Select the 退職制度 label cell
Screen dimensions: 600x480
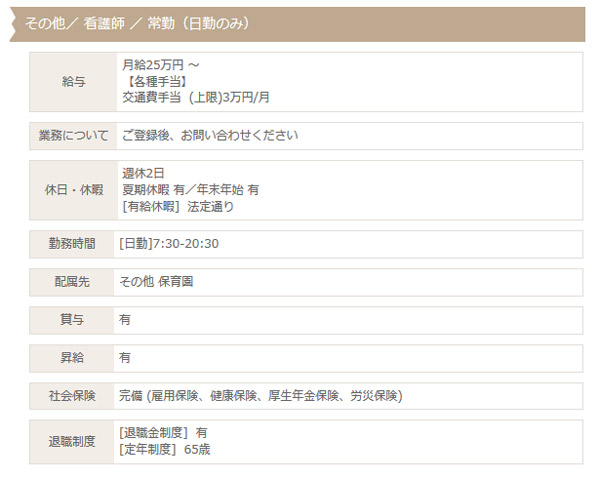tap(72, 442)
